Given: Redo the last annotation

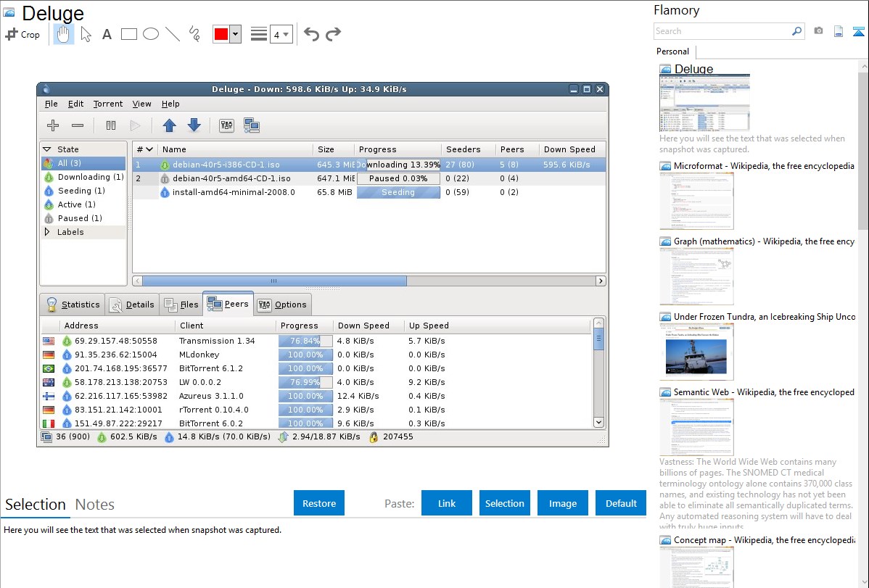Looking at the screenshot, I should point(333,34).
